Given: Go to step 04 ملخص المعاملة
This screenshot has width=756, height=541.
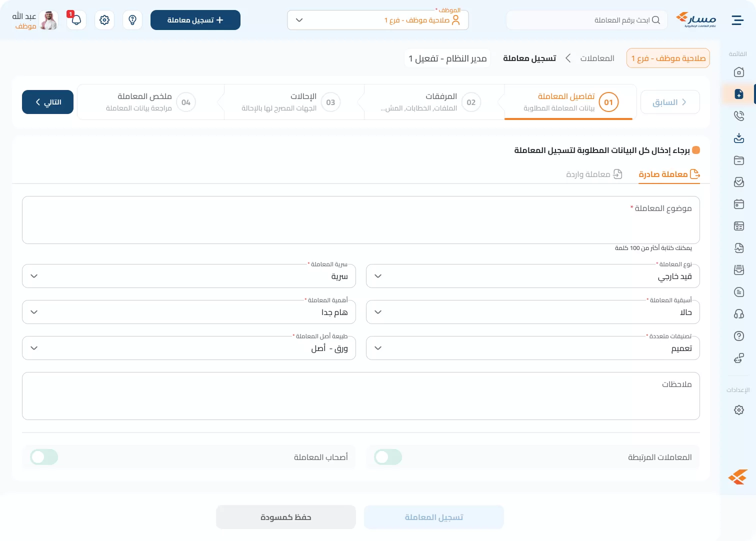Looking at the screenshot, I should click(x=150, y=102).
